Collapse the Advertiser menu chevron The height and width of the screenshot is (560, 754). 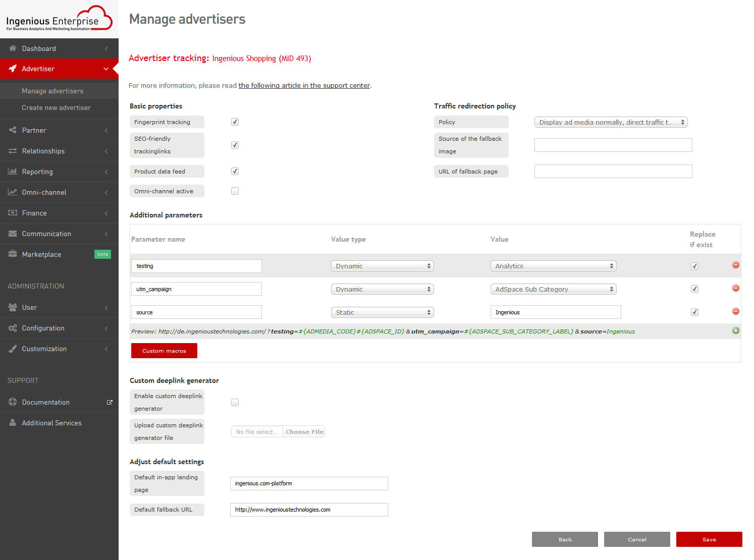pos(106,69)
